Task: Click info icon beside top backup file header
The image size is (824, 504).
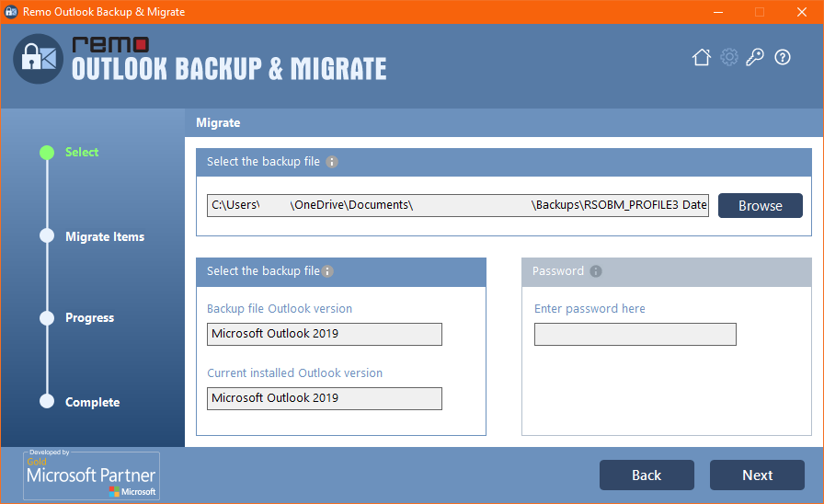Action: click(x=332, y=162)
